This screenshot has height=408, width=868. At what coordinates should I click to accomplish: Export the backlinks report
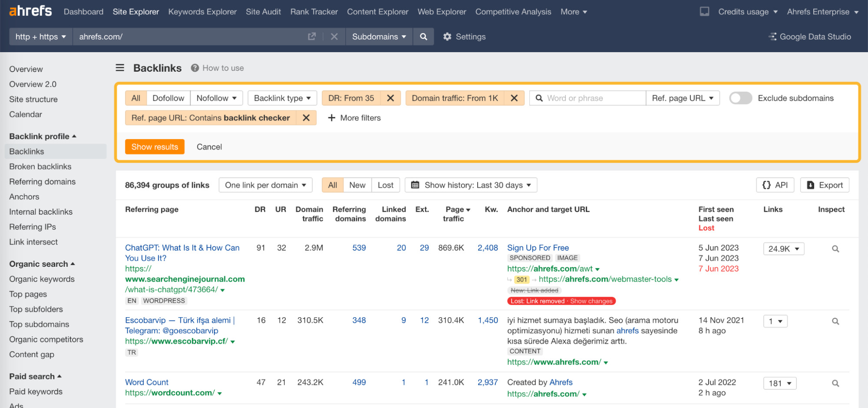[824, 185]
